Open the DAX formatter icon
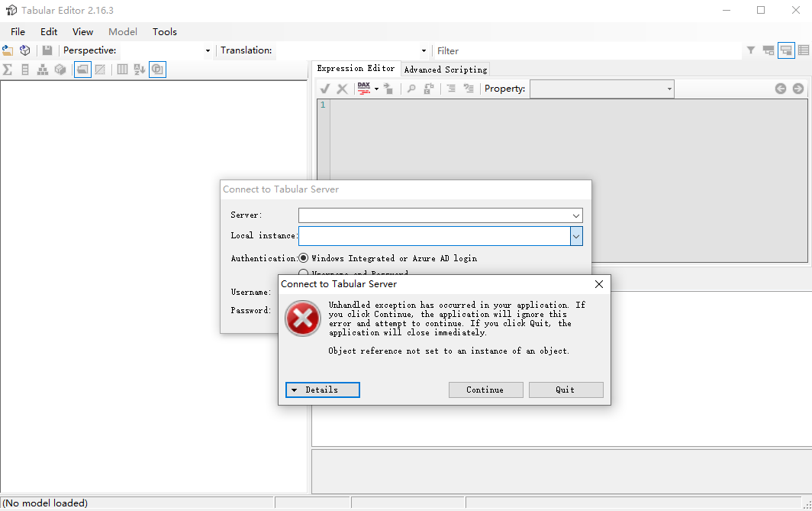 pyautogui.click(x=364, y=88)
